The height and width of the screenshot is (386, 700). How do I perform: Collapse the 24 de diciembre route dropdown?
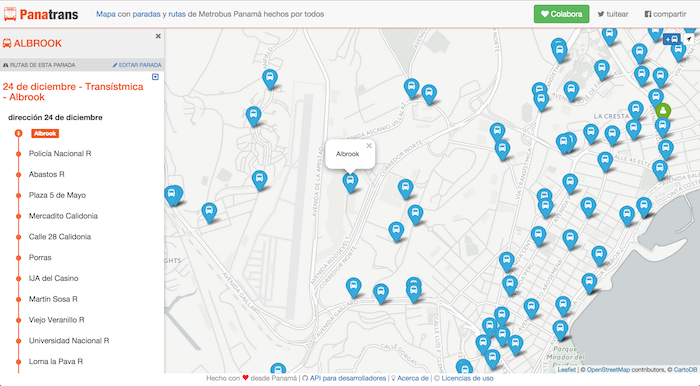[155, 77]
